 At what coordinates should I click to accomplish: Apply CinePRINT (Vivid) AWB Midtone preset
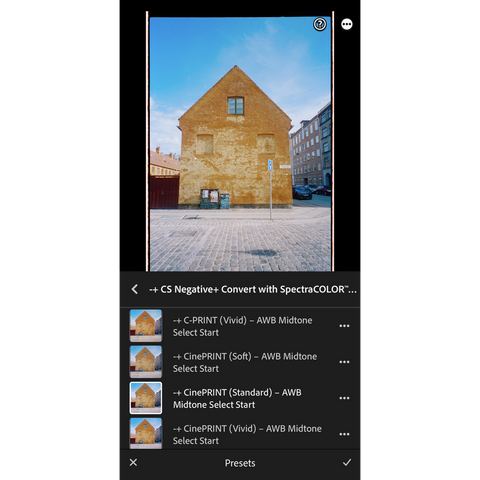(247, 434)
